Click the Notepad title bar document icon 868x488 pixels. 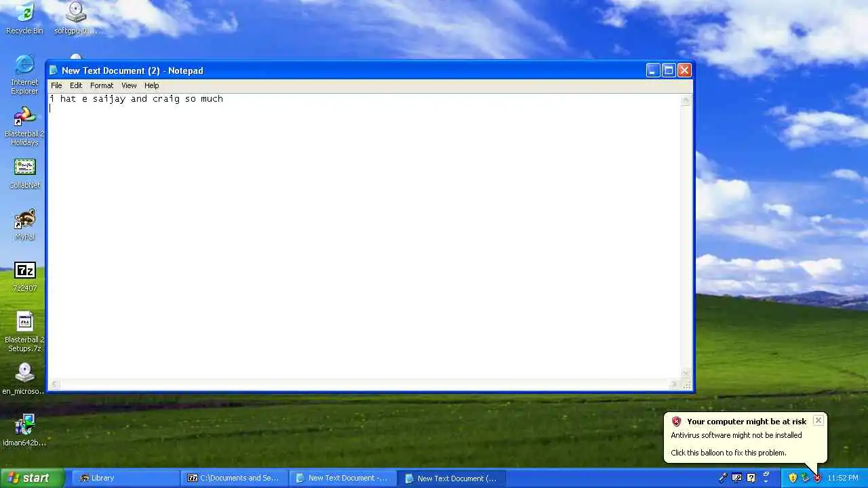(x=54, y=70)
